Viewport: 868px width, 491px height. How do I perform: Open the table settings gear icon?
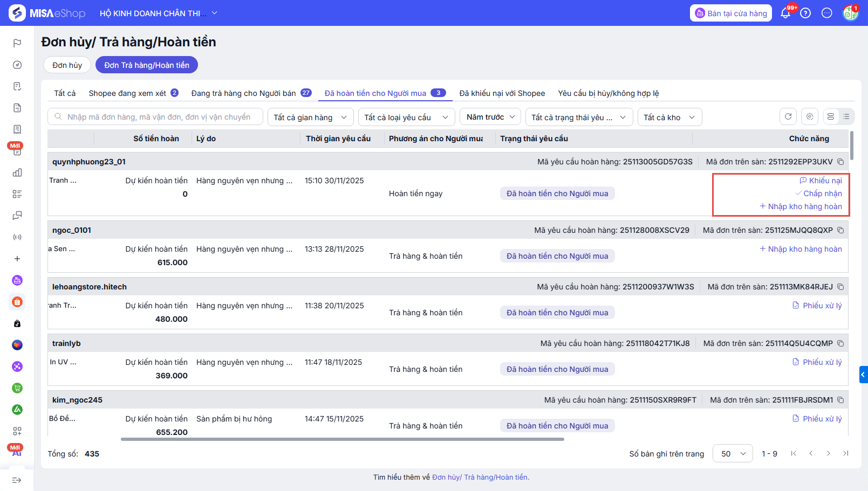pos(810,116)
